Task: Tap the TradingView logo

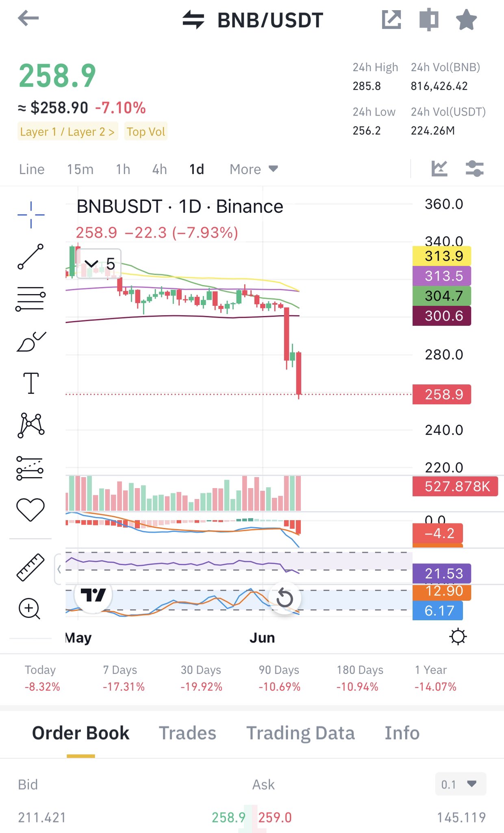Action: (93, 595)
